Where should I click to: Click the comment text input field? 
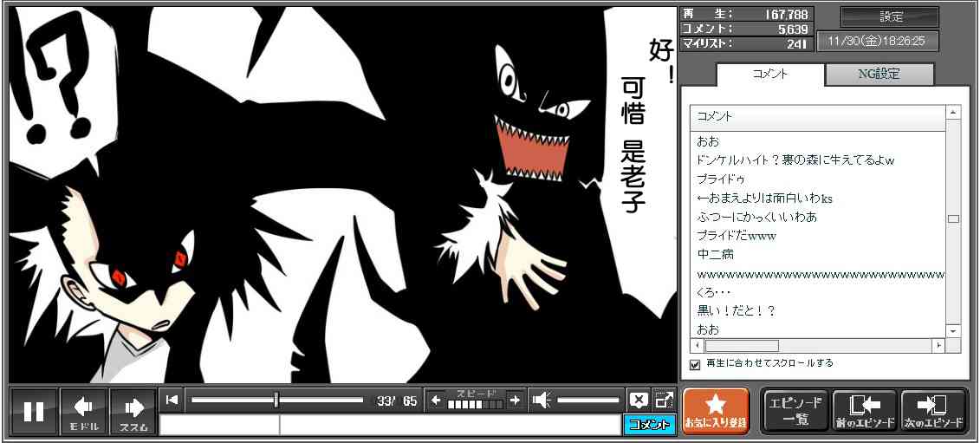click(x=390, y=425)
